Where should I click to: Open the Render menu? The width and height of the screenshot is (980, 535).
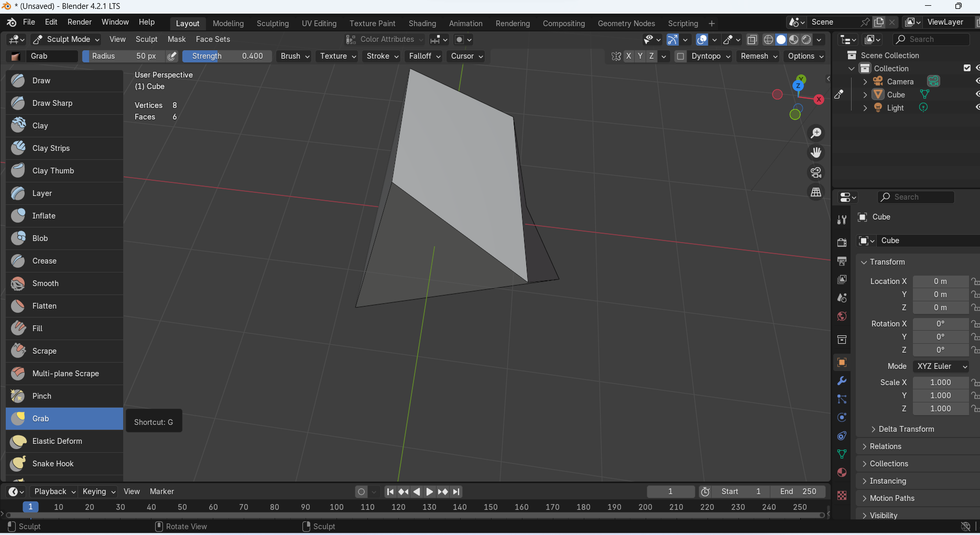click(x=80, y=22)
